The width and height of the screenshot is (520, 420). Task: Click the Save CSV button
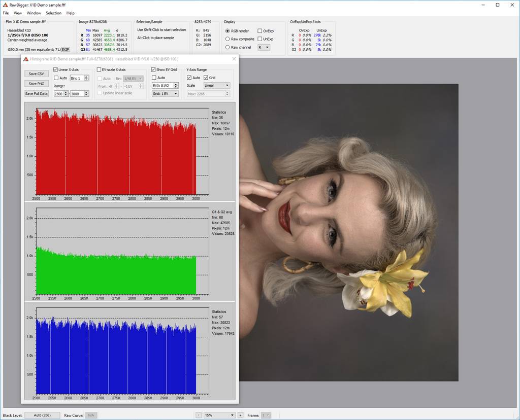coord(36,74)
